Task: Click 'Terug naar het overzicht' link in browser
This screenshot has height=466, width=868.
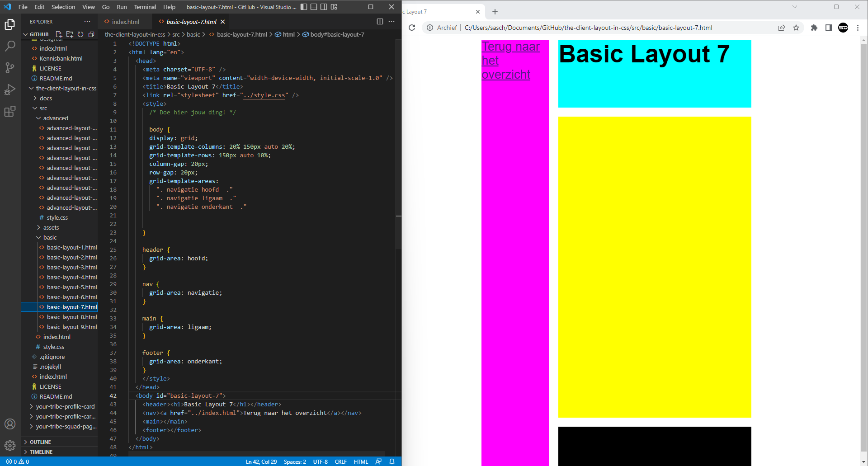Action: pyautogui.click(x=510, y=60)
